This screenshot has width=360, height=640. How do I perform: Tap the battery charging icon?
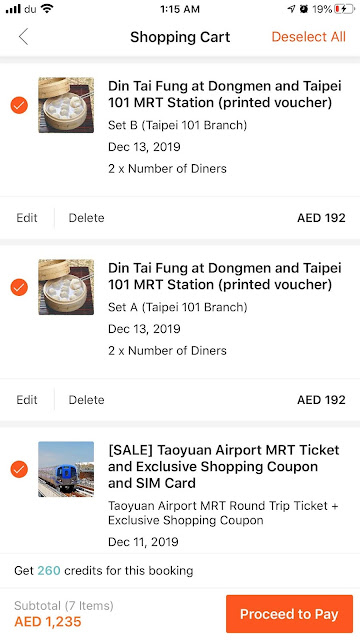pyautogui.click(x=344, y=9)
